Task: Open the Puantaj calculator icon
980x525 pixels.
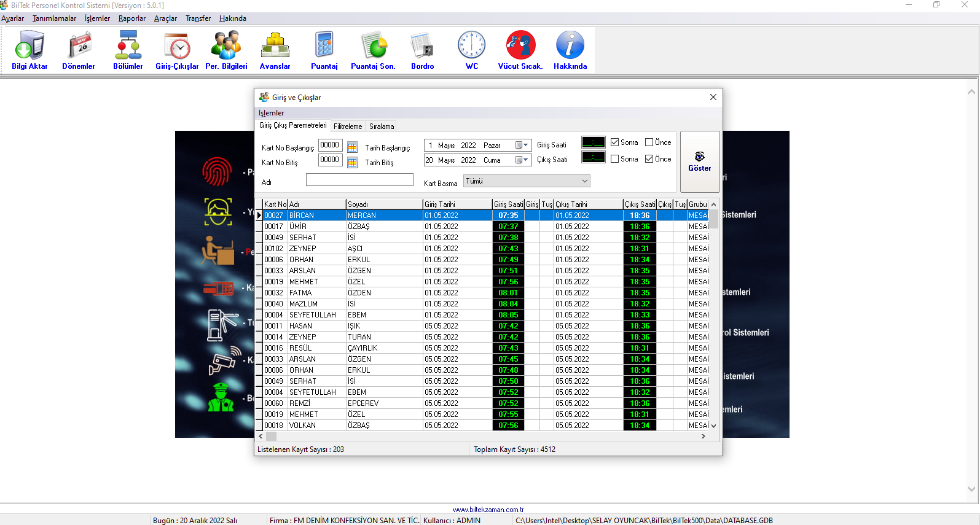Action: pos(324,50)
